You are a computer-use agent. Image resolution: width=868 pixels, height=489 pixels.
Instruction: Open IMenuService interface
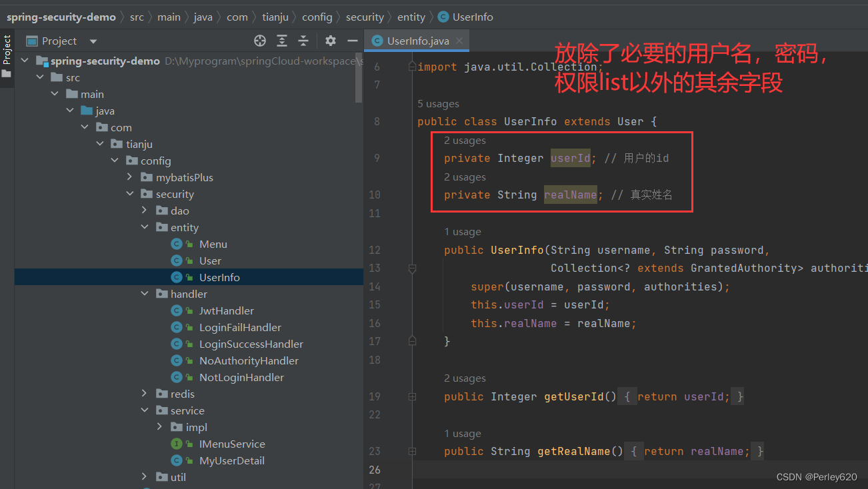(x=232, y=444)
